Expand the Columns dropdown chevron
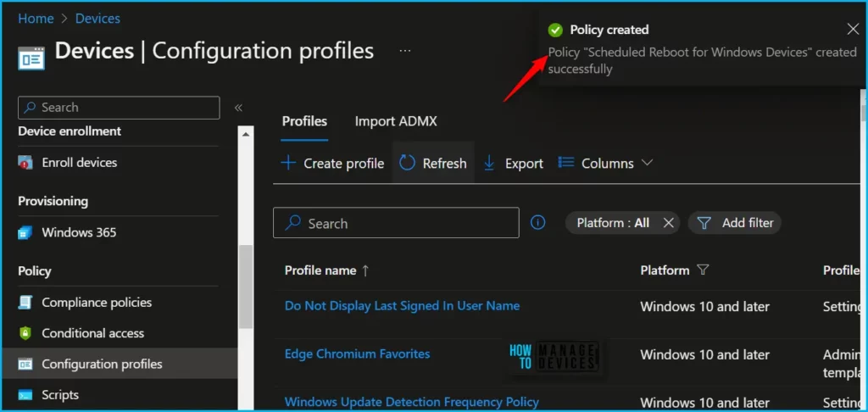 (647, 163)
